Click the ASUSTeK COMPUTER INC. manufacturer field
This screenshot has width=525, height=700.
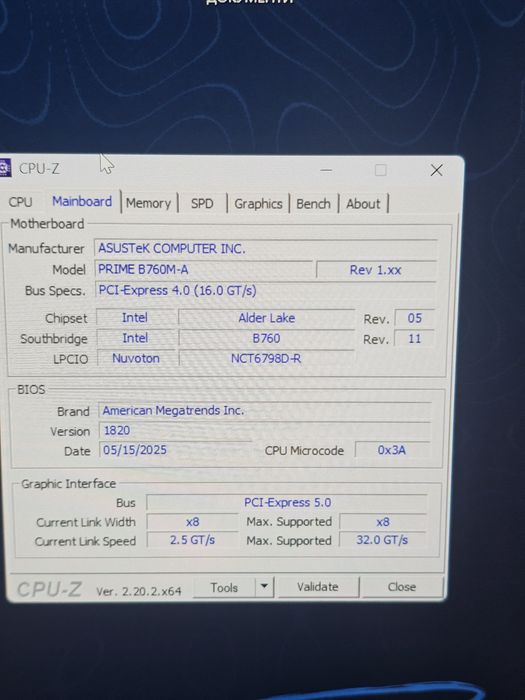[266, 248]
